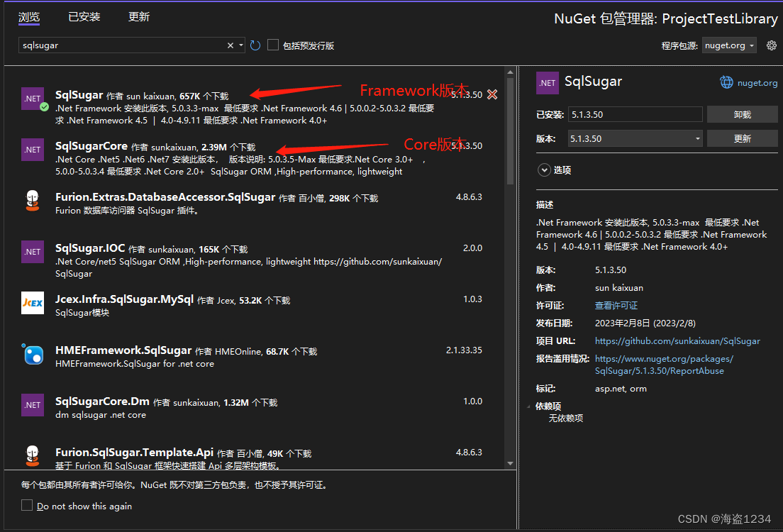Select the SqlSugarCore package title
The width and height of the screenshot is (783, 532).
click(91, 146)
